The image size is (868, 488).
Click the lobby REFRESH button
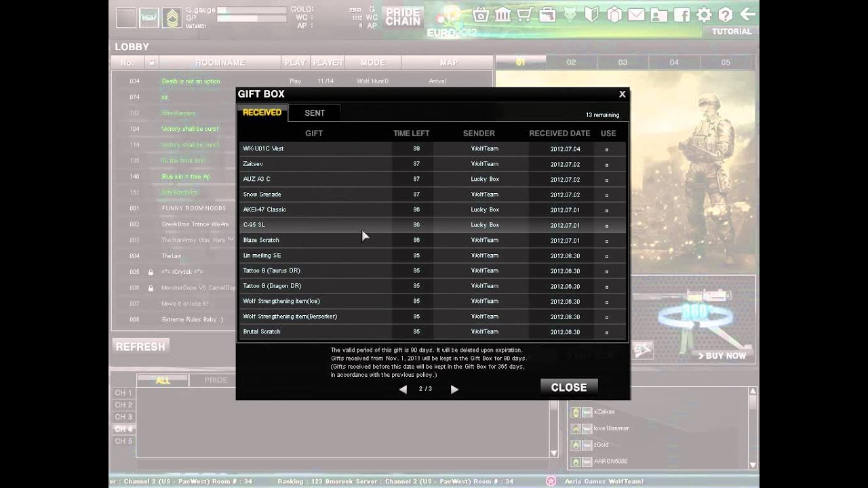point(140,346)
